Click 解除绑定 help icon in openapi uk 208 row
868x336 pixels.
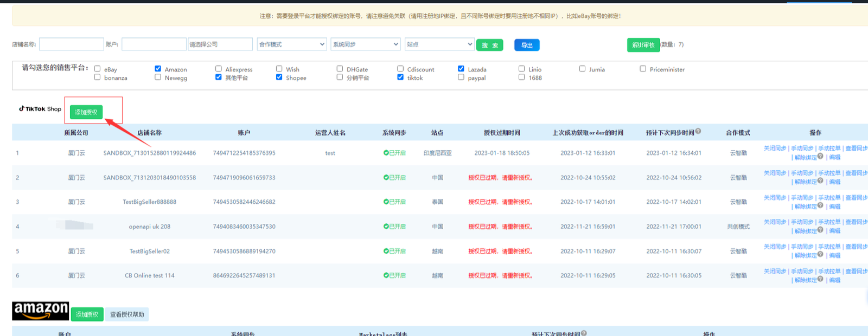820,230
